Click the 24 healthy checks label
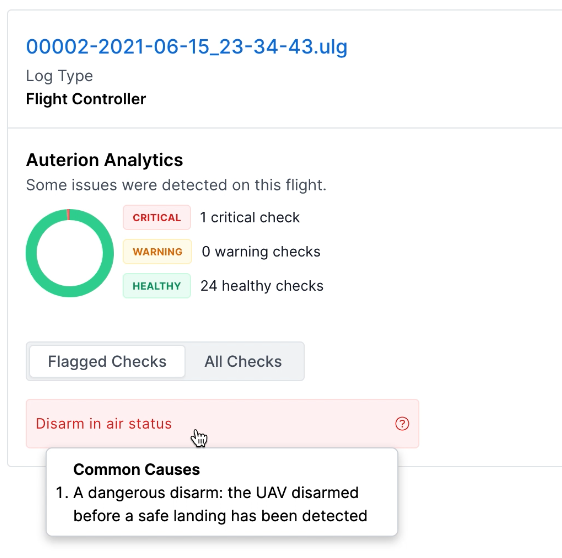Screen dimensions: 562x558 pos(262,286)
